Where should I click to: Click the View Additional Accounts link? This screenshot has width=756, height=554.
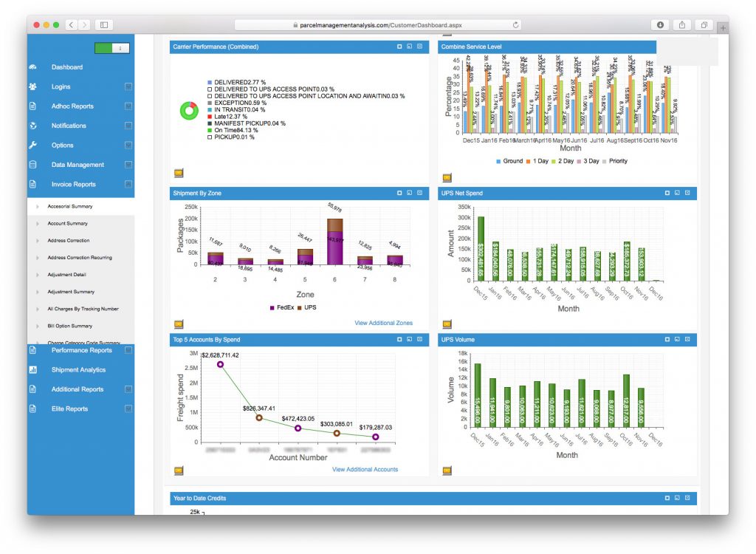tap(365, 469)
